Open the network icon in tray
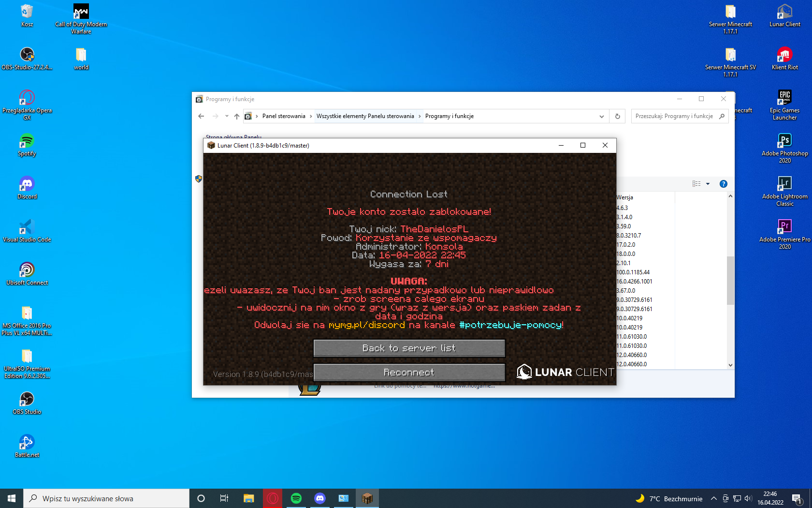Image resolution: width=812 pixels, height=508 pixels. [737, 498]
